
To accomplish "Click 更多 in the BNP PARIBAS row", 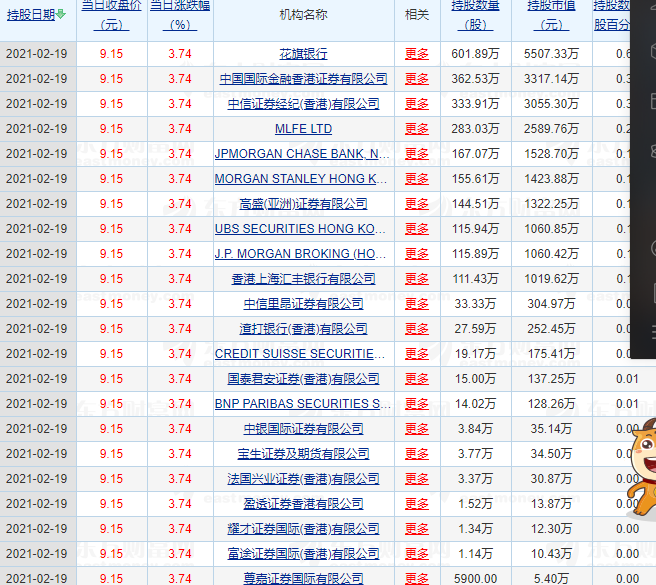I will point(417,404).
